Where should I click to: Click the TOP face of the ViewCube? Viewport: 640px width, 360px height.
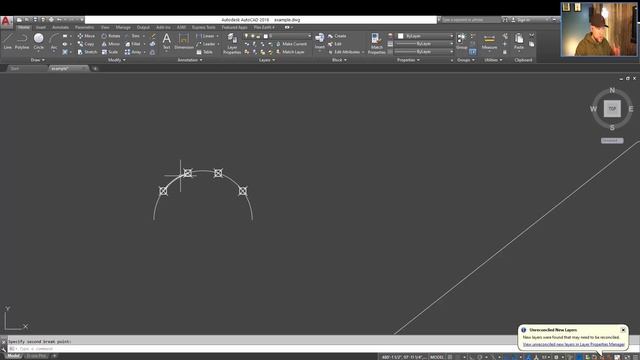point(612,109)
